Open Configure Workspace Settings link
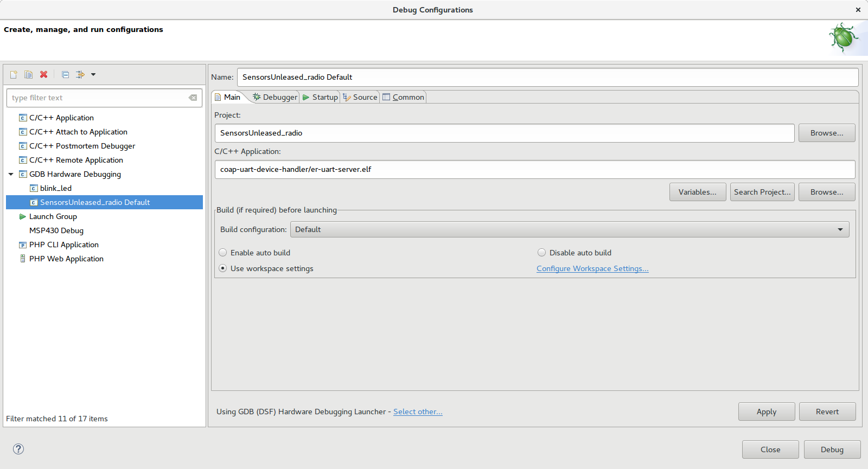The width and height of the screenshot is (868, 469). click(592, 268)
